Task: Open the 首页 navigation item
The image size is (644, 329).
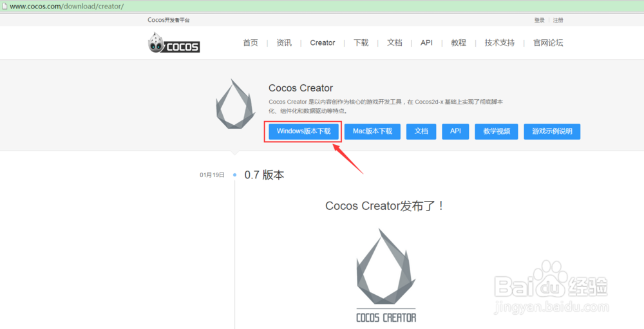Action: click(251, 42)
